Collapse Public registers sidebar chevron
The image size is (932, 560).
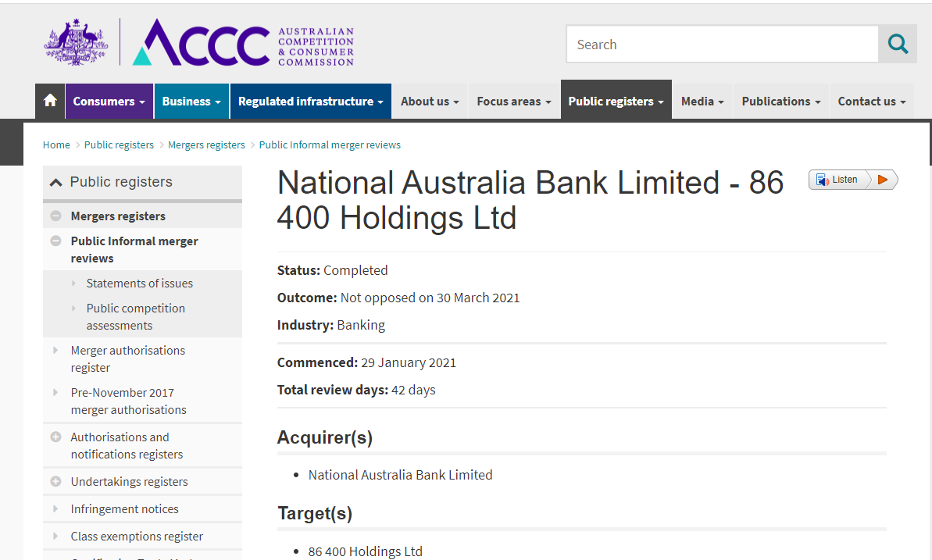pos(55,182)
